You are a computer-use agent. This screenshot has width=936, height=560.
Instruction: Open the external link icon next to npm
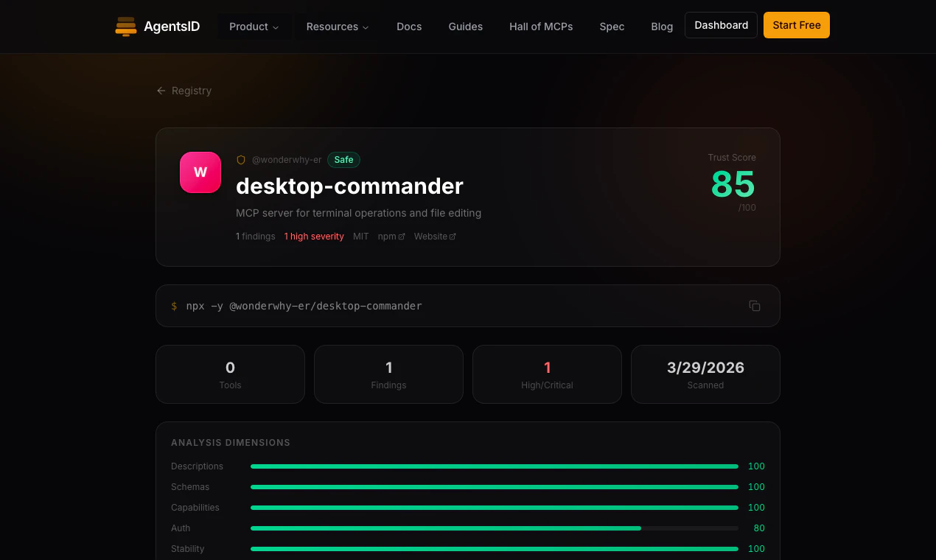[x=402, y=236]
